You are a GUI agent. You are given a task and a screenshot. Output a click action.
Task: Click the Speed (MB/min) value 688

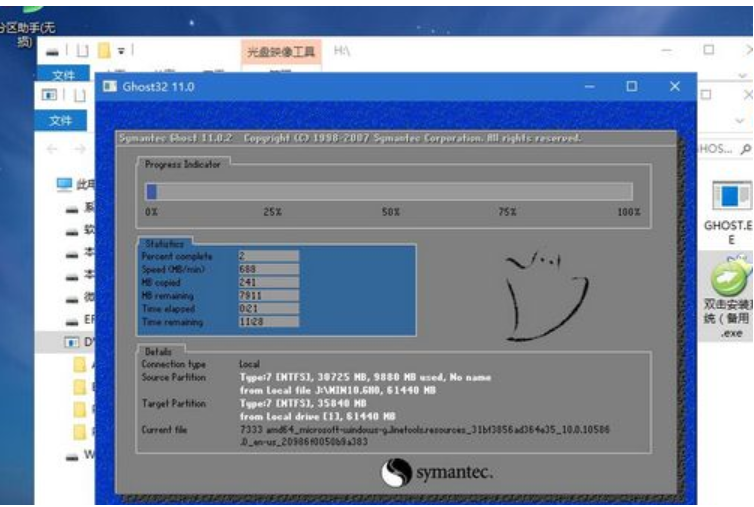268,269
